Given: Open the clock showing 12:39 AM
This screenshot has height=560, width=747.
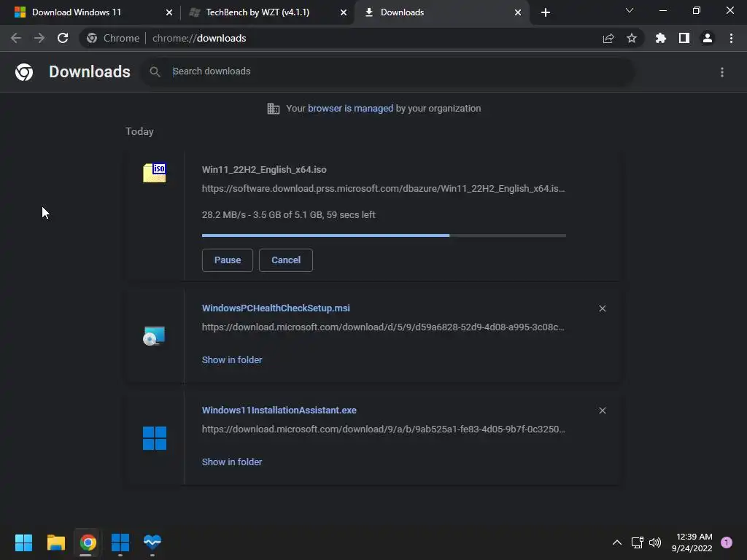Looking at the screenshot, I should pos(692,542).
